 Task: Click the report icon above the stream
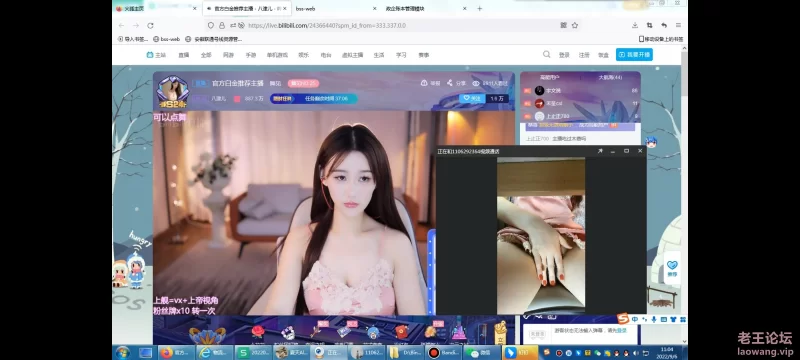point(423,83)
